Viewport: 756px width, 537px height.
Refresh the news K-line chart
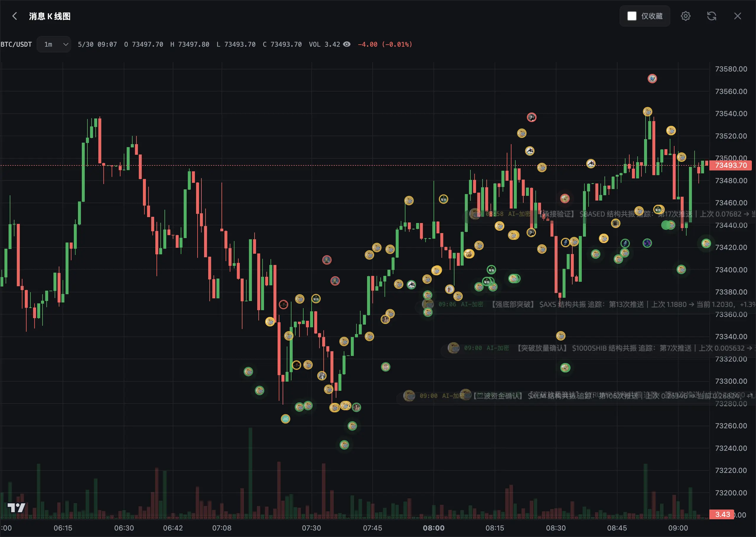pos(712,16)
